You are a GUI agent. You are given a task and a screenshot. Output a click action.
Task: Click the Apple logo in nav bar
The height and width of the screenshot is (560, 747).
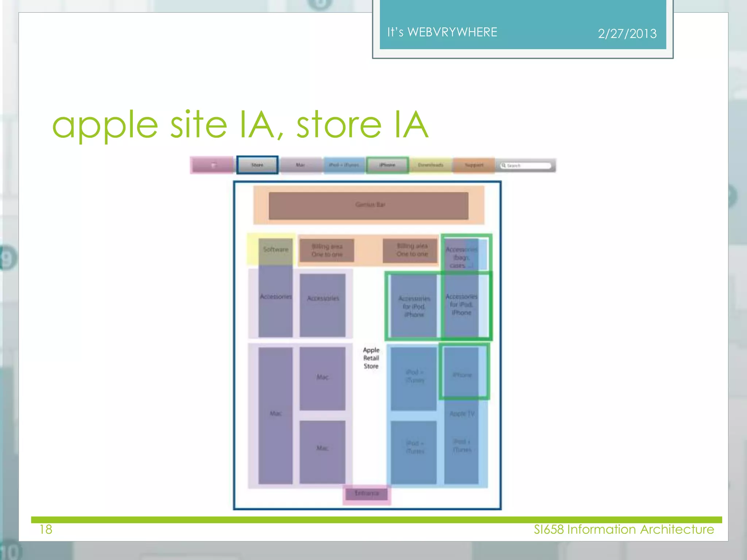(x=214, y=165)
